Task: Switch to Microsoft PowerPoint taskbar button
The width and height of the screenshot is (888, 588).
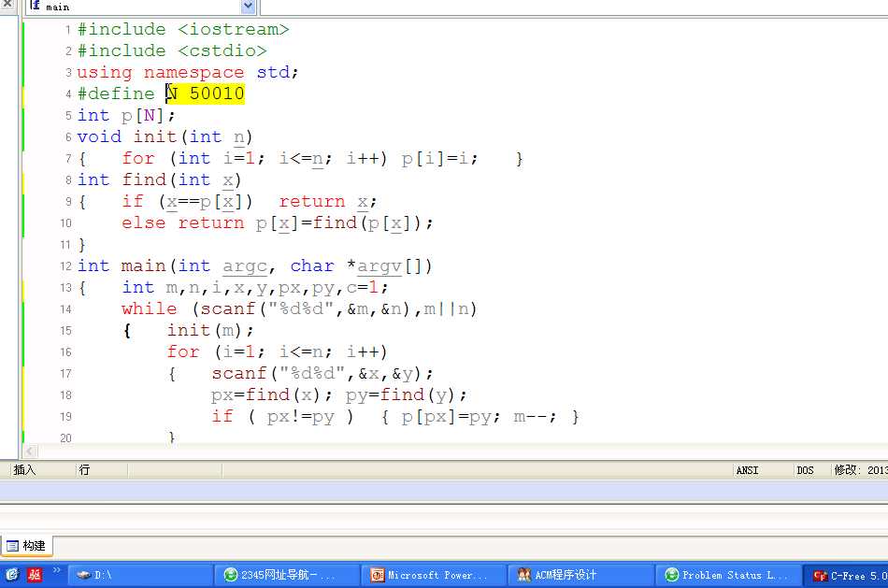Action: (433, 575)
